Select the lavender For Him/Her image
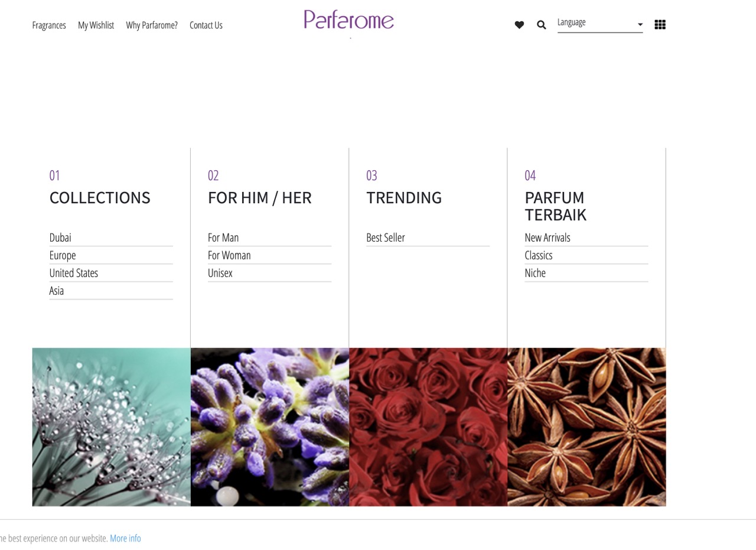Image resolution: width=756 pixels, height=550 pixels. (x=270, y=427)
